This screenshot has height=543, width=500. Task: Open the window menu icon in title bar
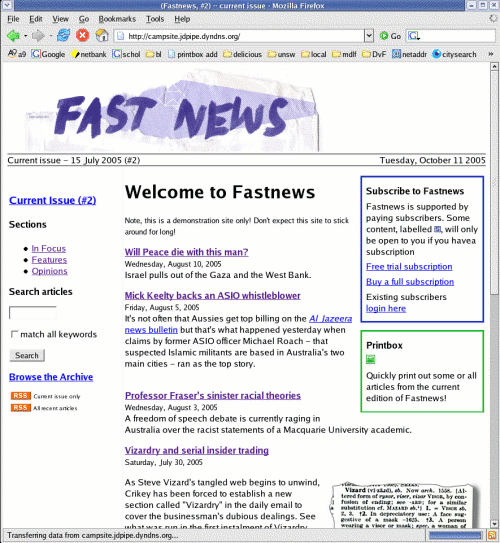[x=7, y=5]
